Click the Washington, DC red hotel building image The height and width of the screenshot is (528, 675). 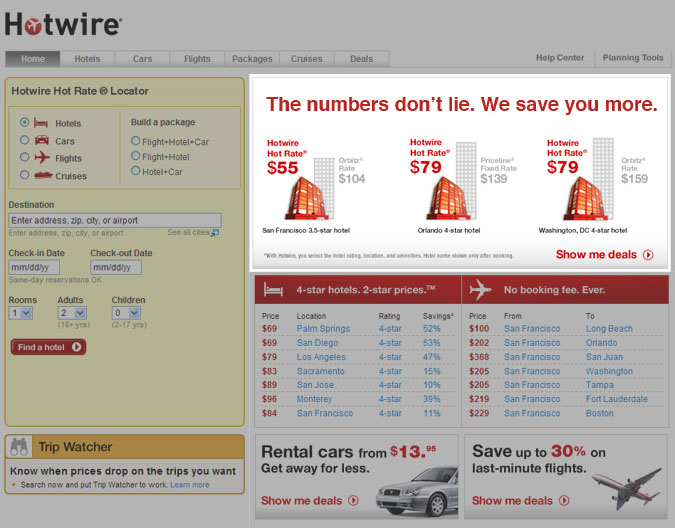click(x=585, y=198)
